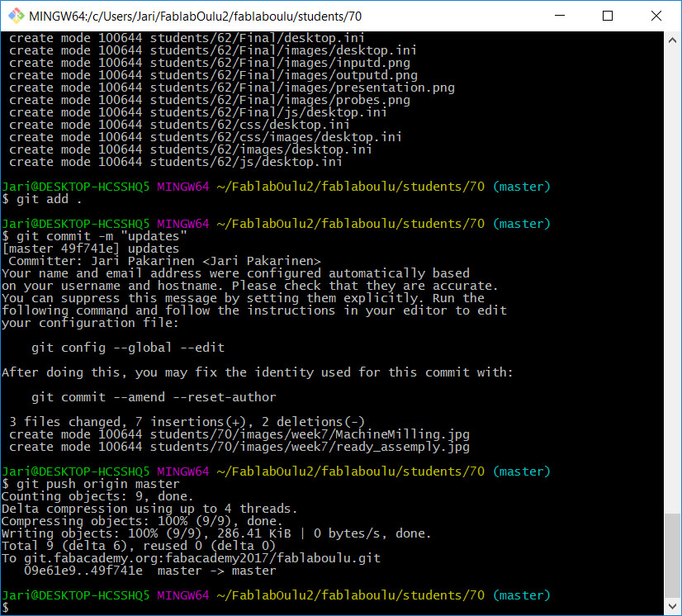Click the window title path text
682x616 pixels.
196,17
